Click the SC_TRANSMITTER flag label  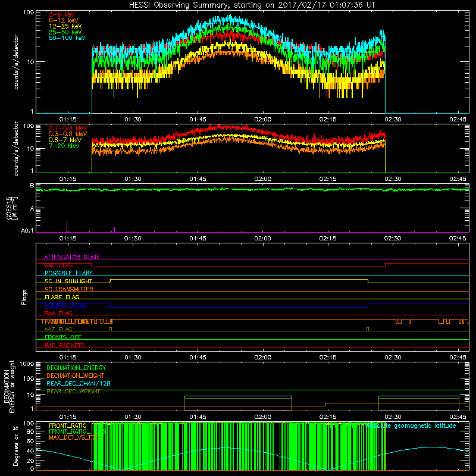click(68, 289)
